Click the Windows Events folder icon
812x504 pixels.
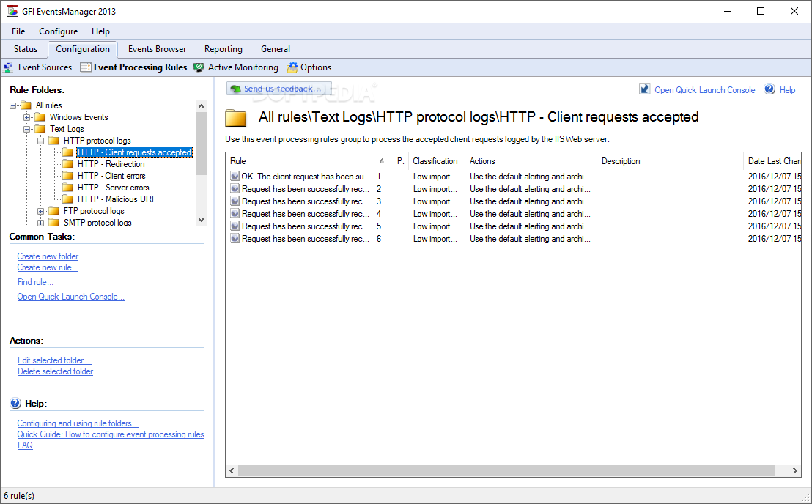coord(40,117)
